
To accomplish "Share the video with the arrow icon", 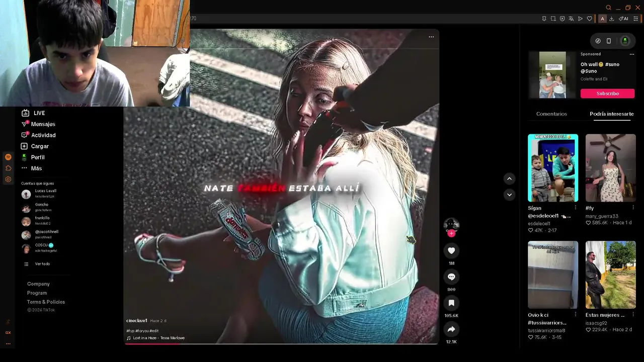I will coord(451,329).
